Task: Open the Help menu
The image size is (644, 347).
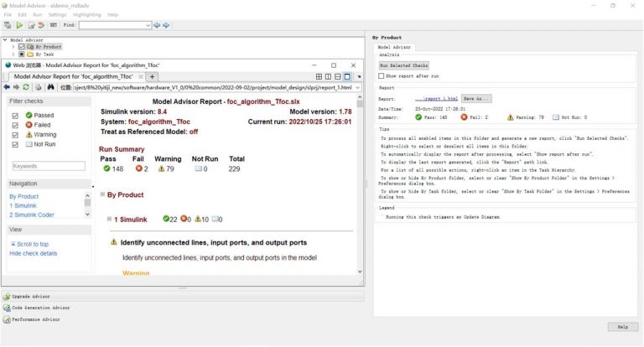Action: point(113,15)
